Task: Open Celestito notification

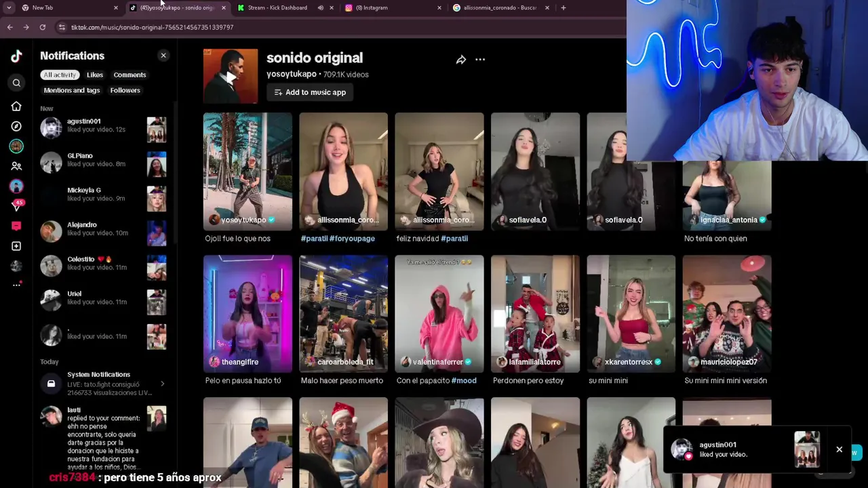Action: coord(103,266)
